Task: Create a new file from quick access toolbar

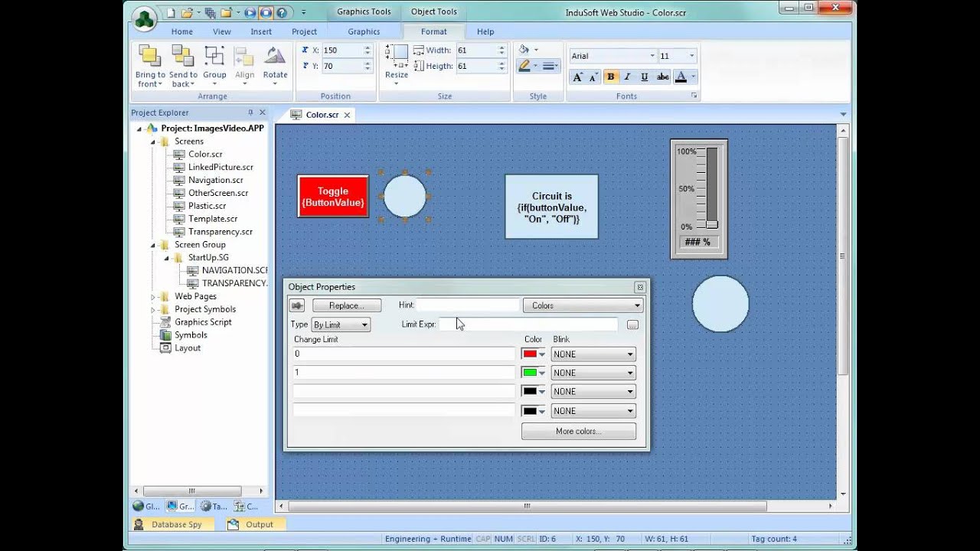Action: [x=171, y=13]
